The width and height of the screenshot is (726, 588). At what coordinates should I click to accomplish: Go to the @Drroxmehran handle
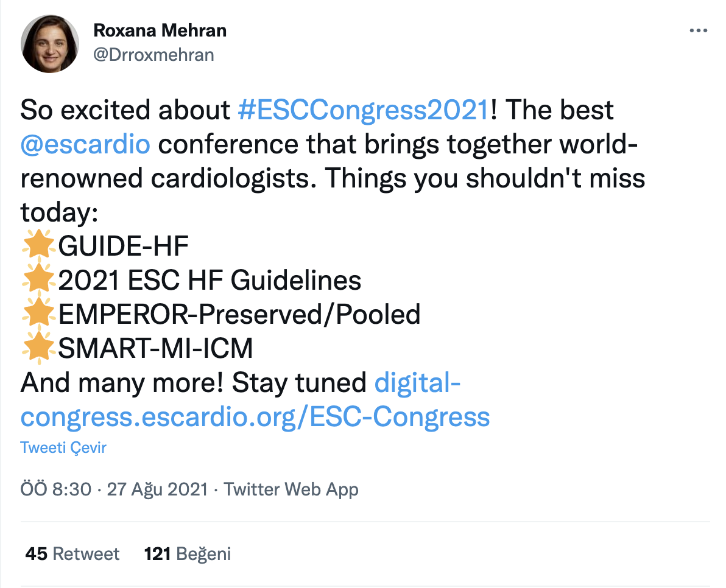point(153,55)
